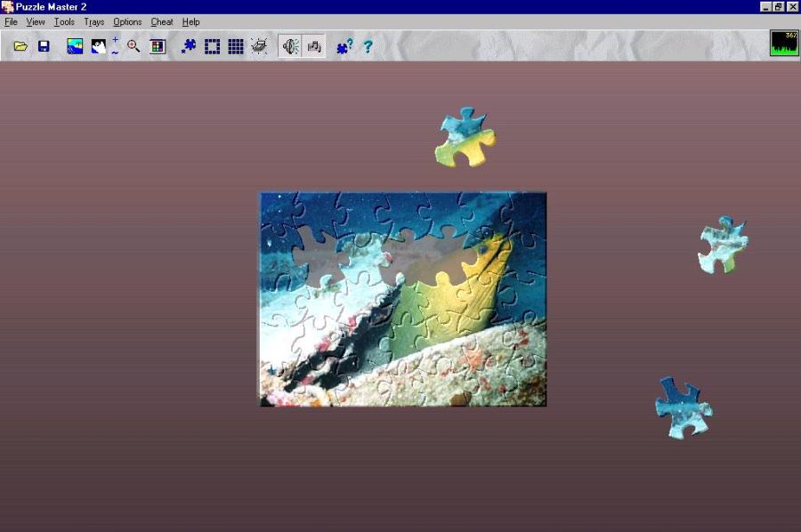Click the blue question mark help icon
Viewport: 801px width, 532px height.
click(368, 46)
